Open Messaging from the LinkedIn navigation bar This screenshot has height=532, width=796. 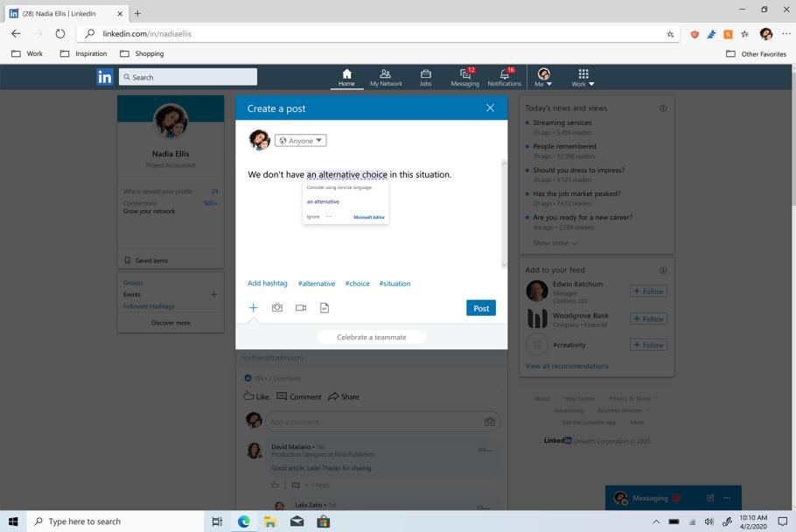coord(464,76)
